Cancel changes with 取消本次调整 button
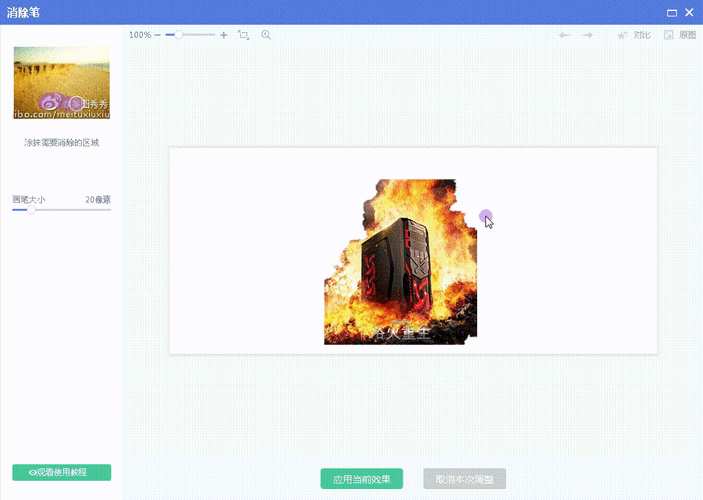Screen dimensions: 703x500 tap(464, 479)
